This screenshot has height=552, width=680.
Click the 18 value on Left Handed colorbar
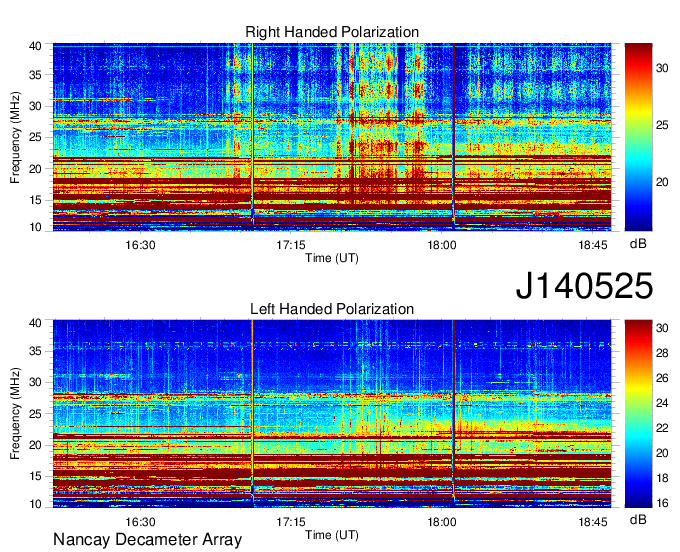point(662,478)
